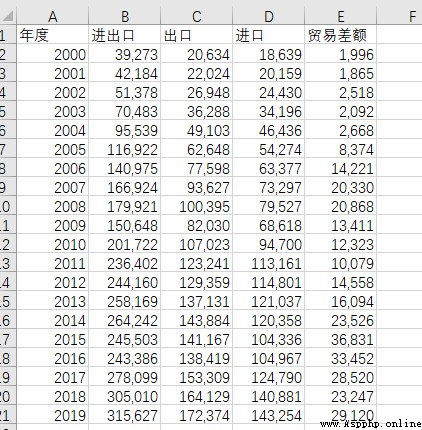Image resolution: width=422 pixels, height=430 pixels.
Task: Select cell containing 20,330
Action: coord(341,187)
